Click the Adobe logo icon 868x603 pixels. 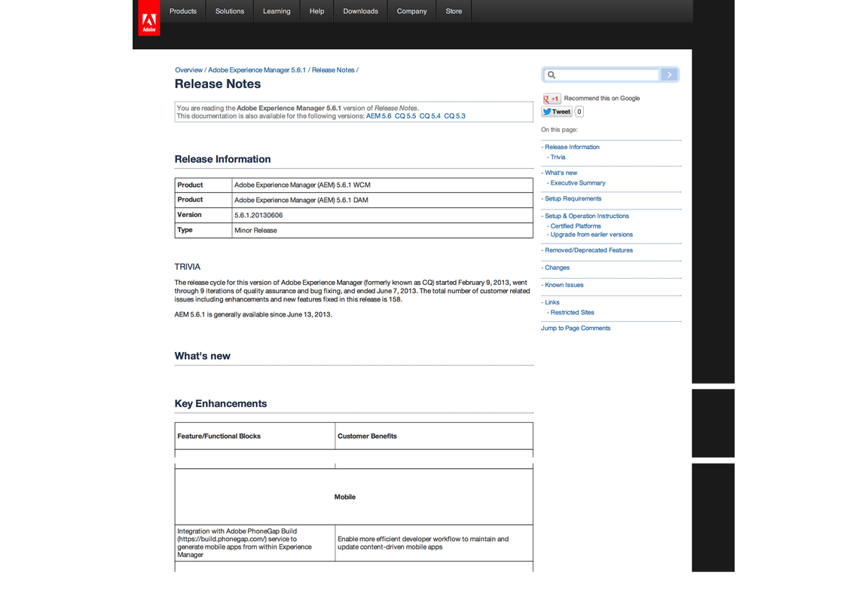[x=149, y=18]
